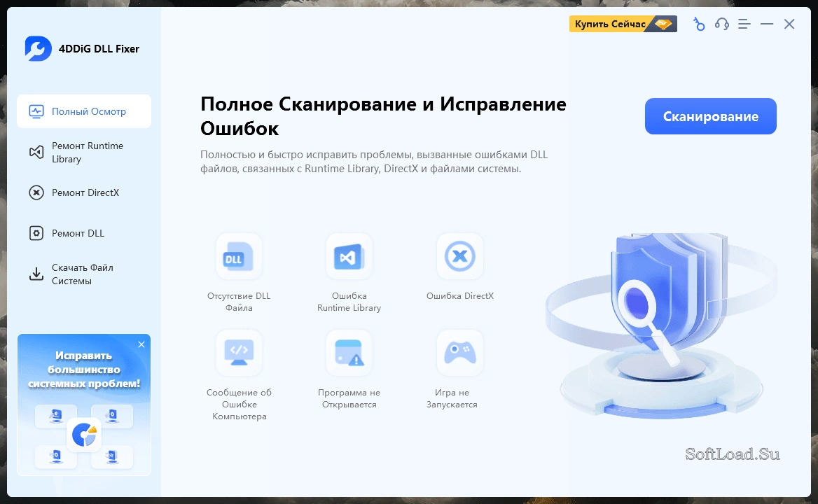Click the Программа не Открывается icon
Screen dimensions: 818x504
(349, 353)
